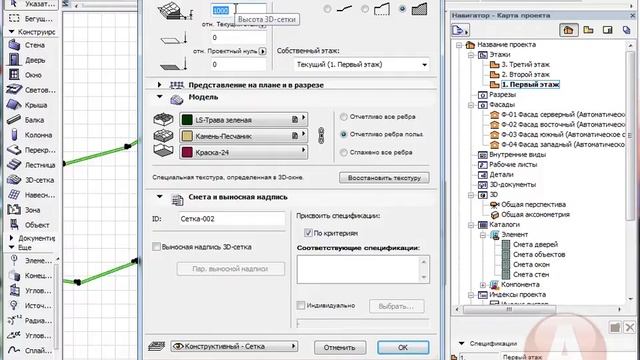Screen dimensions: 640x360
Task: Select the Радиальный размер tool
Action: tap(31, 321)
